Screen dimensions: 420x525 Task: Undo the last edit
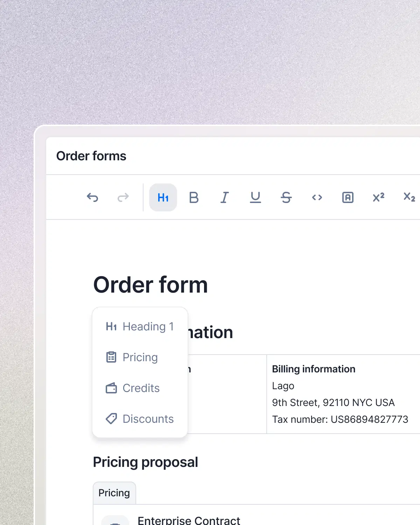(x=92, y=197)
